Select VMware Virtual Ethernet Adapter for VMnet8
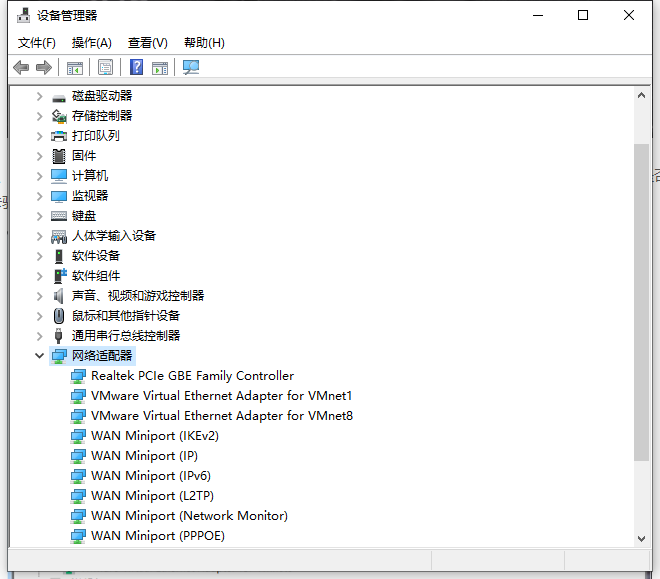 pyautogui.click(x=221, y=416)
